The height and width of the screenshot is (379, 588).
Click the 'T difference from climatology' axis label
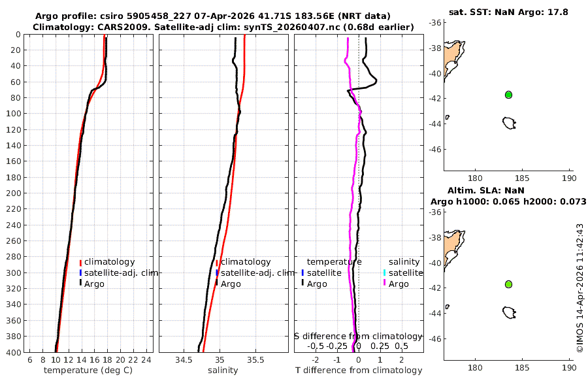point(359,371)
